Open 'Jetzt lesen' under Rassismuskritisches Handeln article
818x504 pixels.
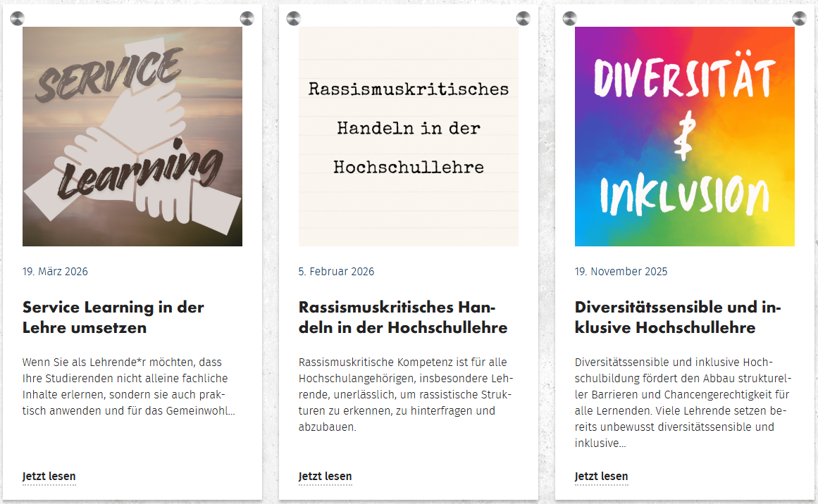click(325, 477)
